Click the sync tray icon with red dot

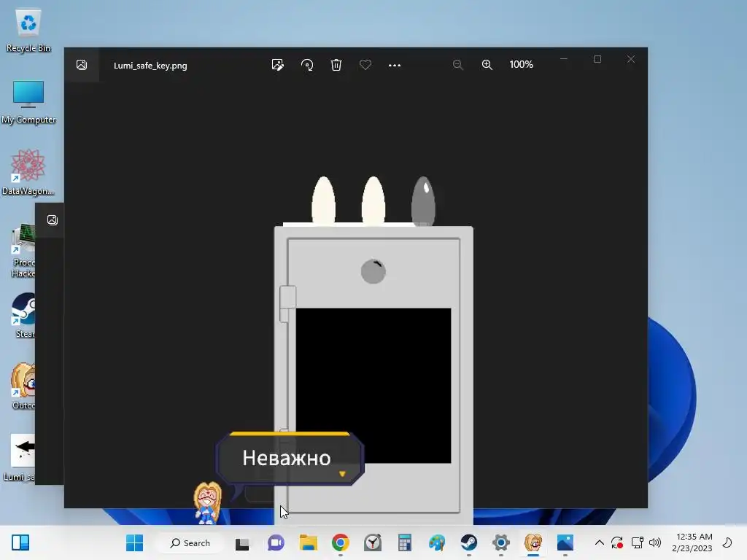[x=617, y=542]
